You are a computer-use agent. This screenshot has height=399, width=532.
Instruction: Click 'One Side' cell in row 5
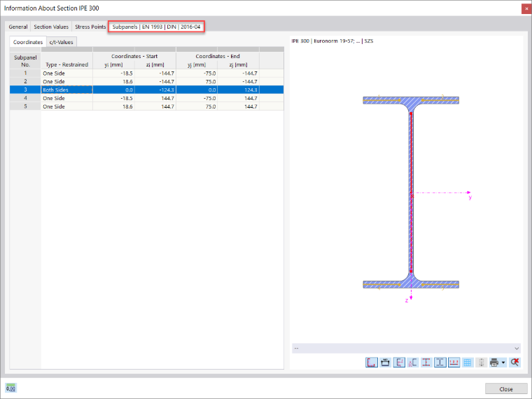tap(66, 106)
